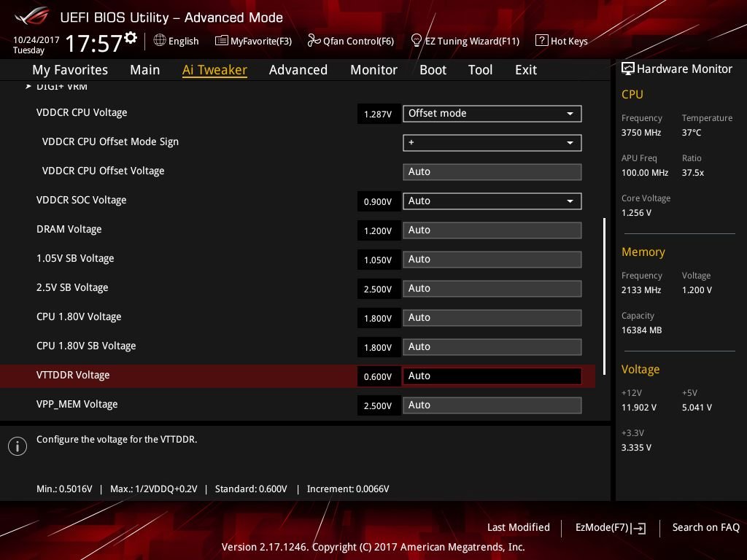Click the vertical settings scrollbar

click(x=604, y=296)
